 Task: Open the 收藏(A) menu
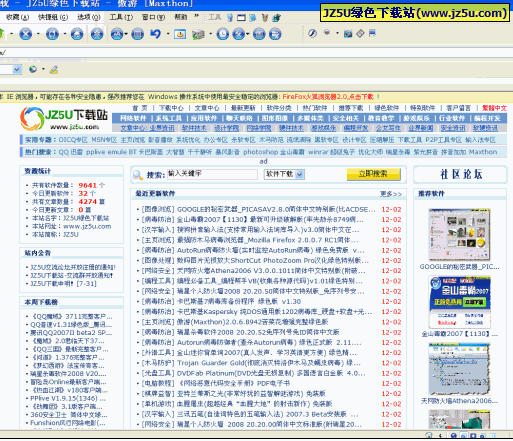(x=17, y=17)
